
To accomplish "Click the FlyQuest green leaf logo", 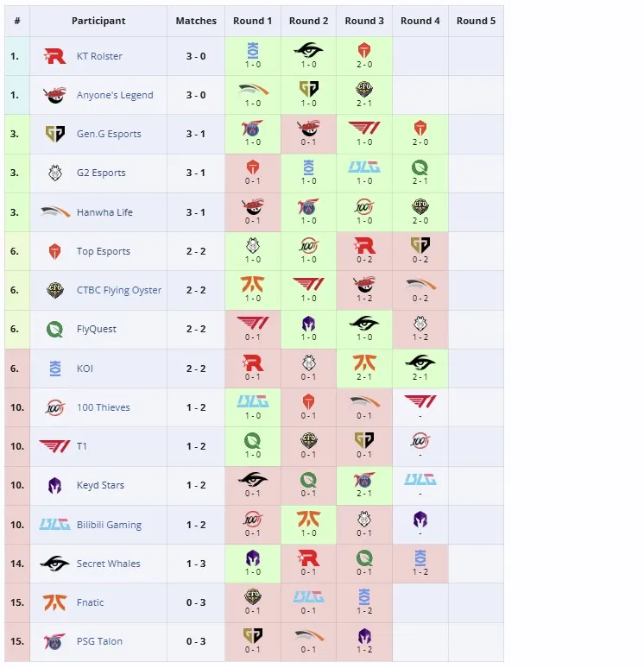I will tap(54, 329).
